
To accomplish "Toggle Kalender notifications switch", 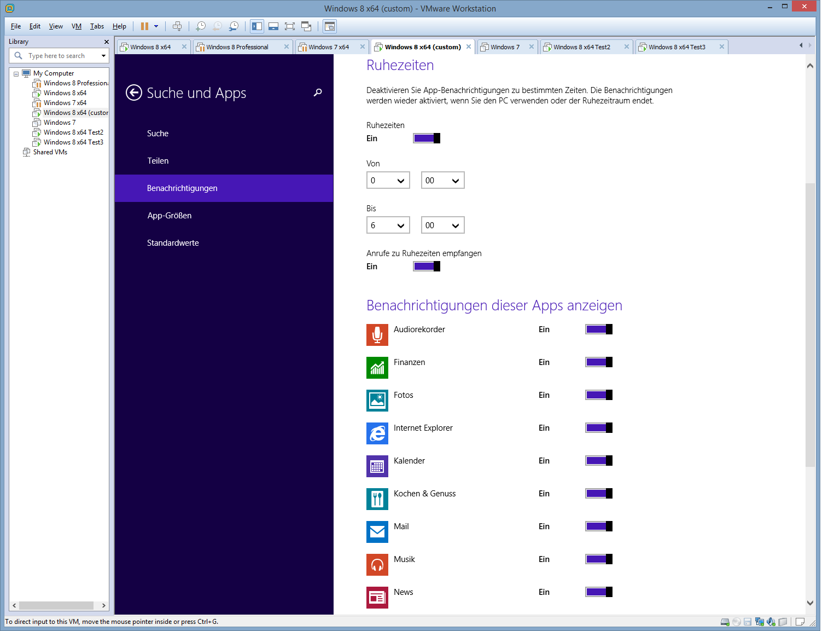I will point(599,461).
